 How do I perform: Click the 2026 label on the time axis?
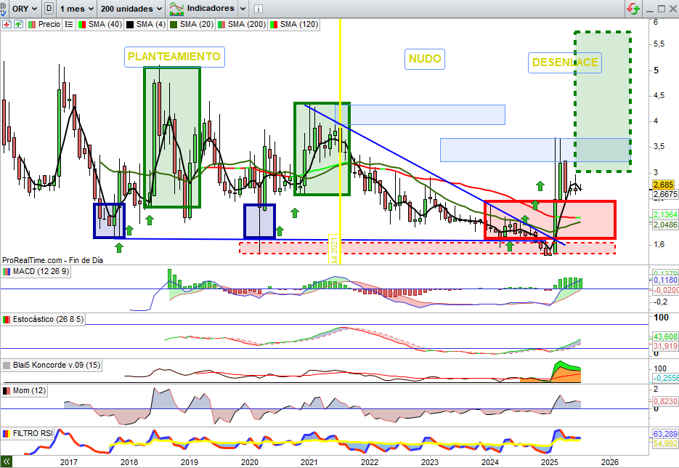coord(610,462)
